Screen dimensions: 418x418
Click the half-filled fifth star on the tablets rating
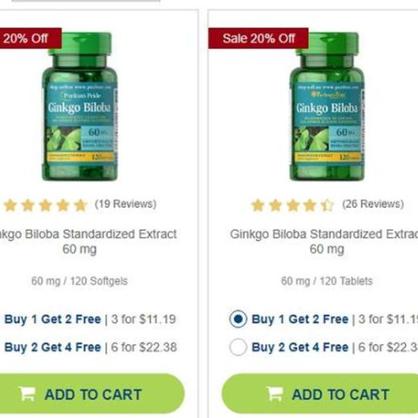point(327,205)
